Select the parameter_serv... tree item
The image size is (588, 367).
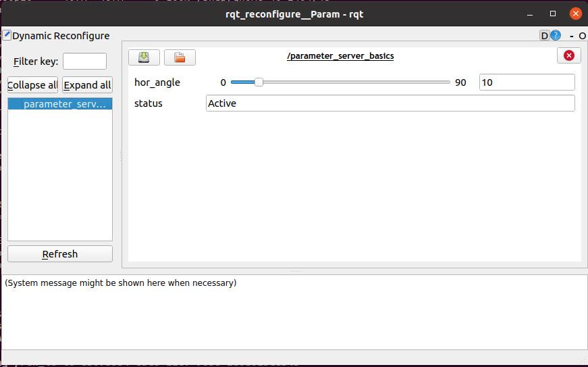[60, 104]
